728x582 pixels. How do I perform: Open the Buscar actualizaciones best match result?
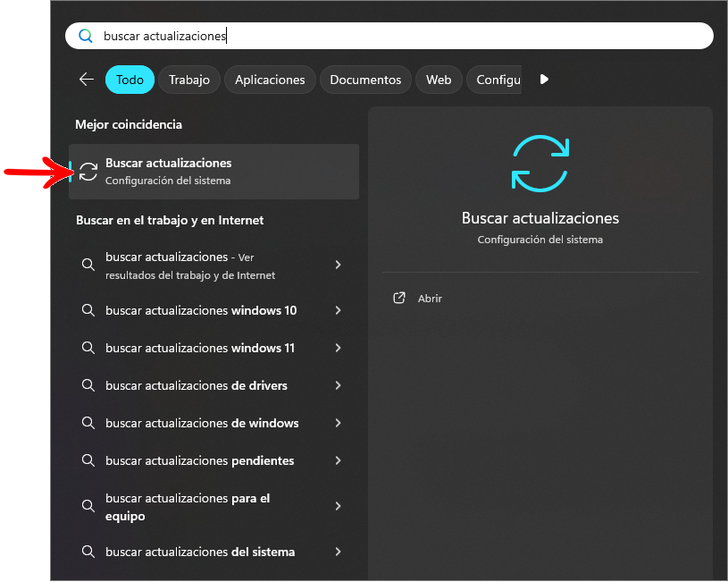click(214, 172)
